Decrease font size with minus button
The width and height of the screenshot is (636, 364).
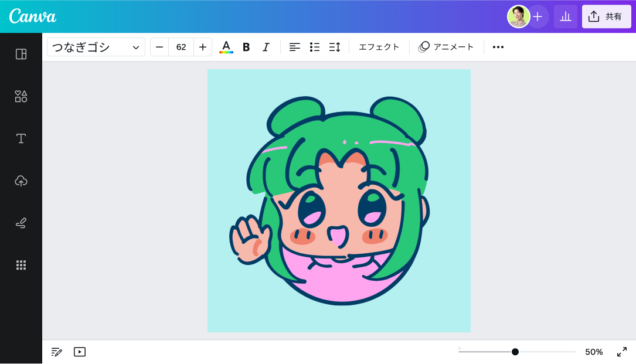(x=159, y=47)
